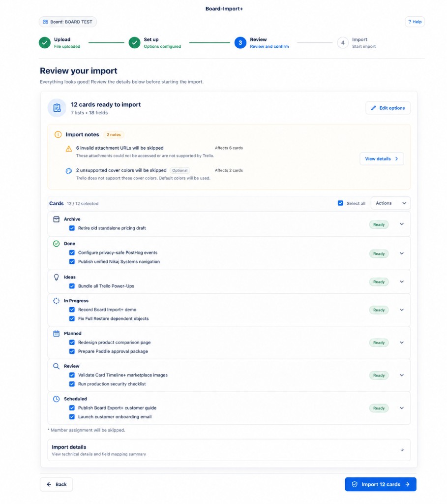
Task: Uncheck Prepare Paddle approval package
Action: pos(72,351)
